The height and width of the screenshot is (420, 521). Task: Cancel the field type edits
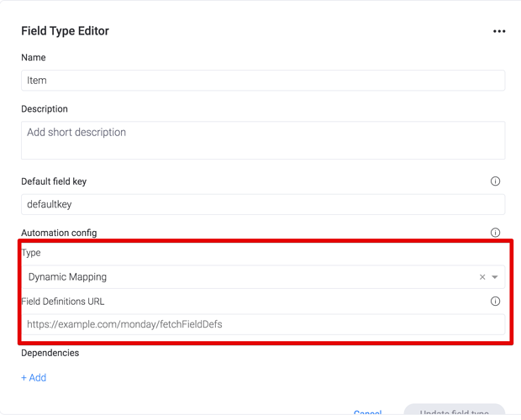367,412
